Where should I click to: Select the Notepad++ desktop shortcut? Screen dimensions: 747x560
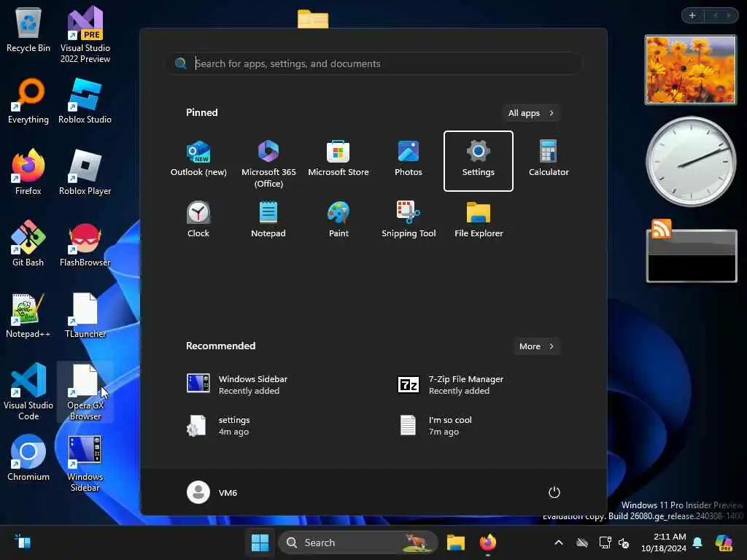pyautogui.click(x=28, y=315)
